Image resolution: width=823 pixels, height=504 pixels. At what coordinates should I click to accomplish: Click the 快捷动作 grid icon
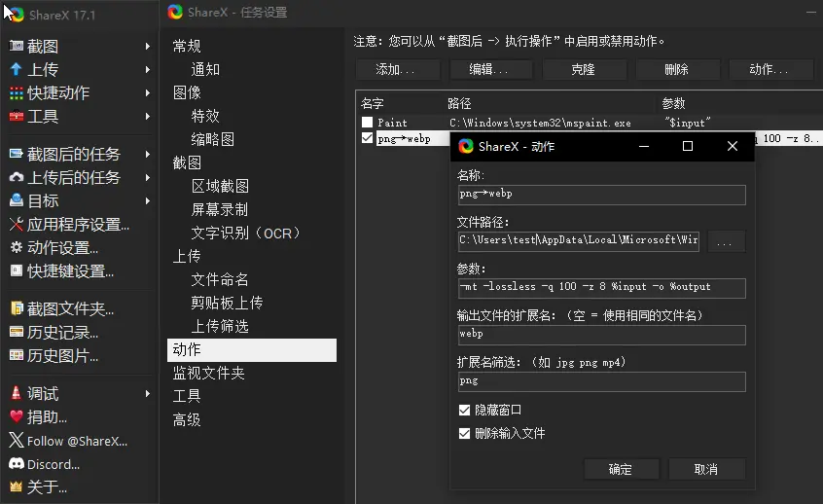[x=17, y=93]
